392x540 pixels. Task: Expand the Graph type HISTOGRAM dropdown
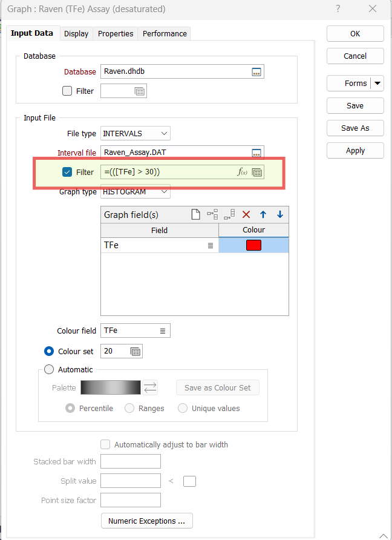coord(165,192)
